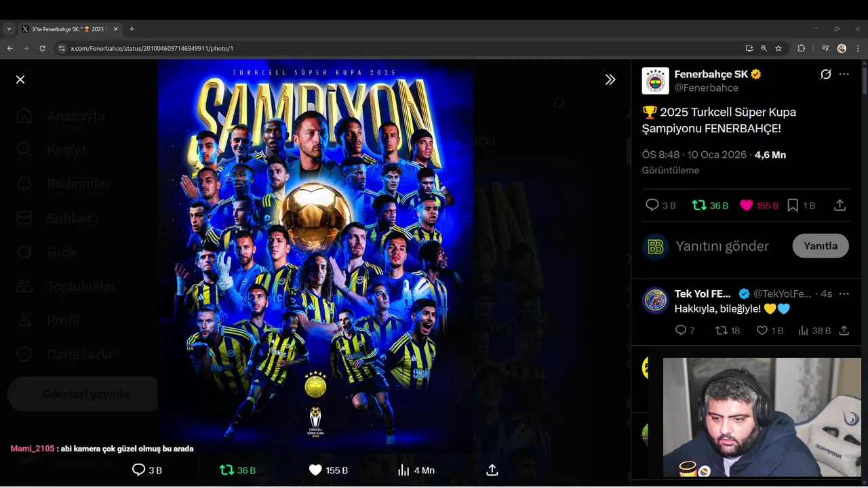Bookmark this page with the star
The height and width of the screenshot is (488, 868).
pyautogui.click(x=778, y=48)
